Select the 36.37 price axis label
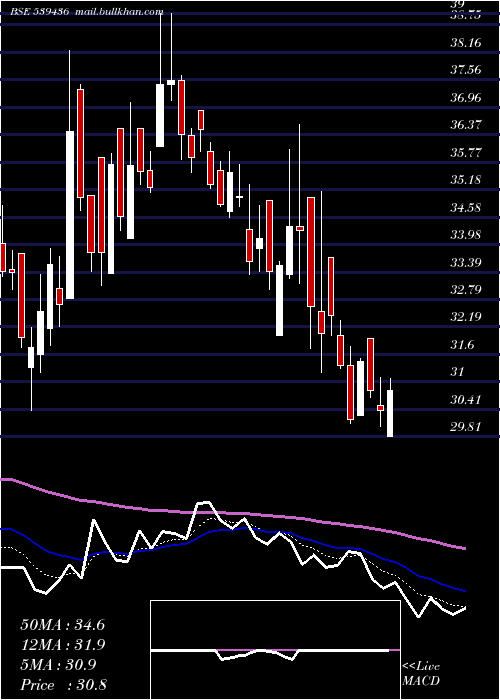The width and height of the screenshot is (500, 700). pos(466,125)
